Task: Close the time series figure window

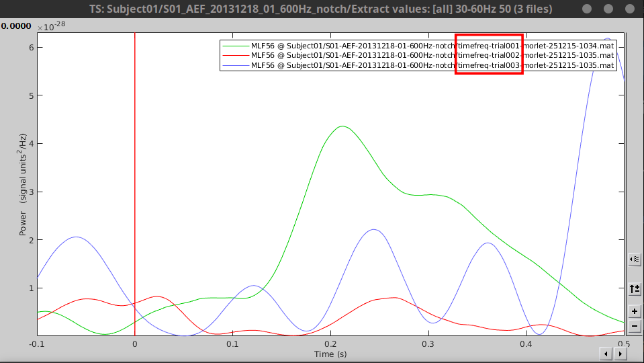Action: pos(630,9)
